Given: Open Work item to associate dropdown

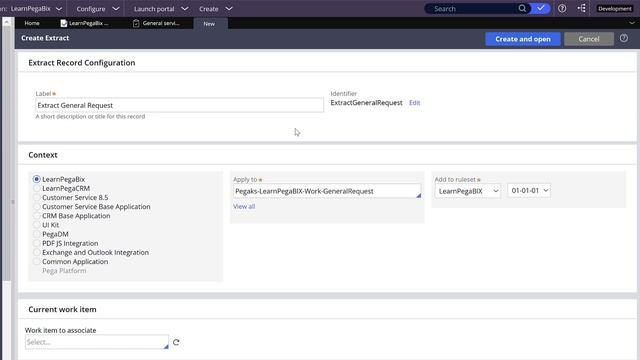Looking at the screenshot, I should (97, 342).
